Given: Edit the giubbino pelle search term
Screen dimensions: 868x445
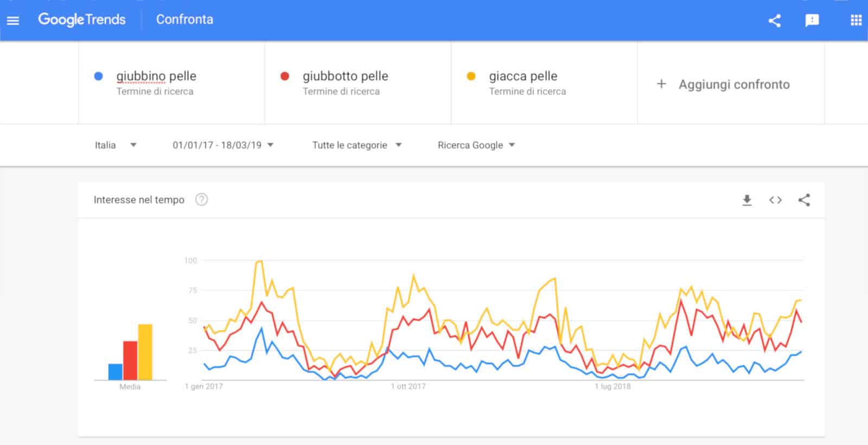Looking at the screenshot, I should tap(156, 77).
